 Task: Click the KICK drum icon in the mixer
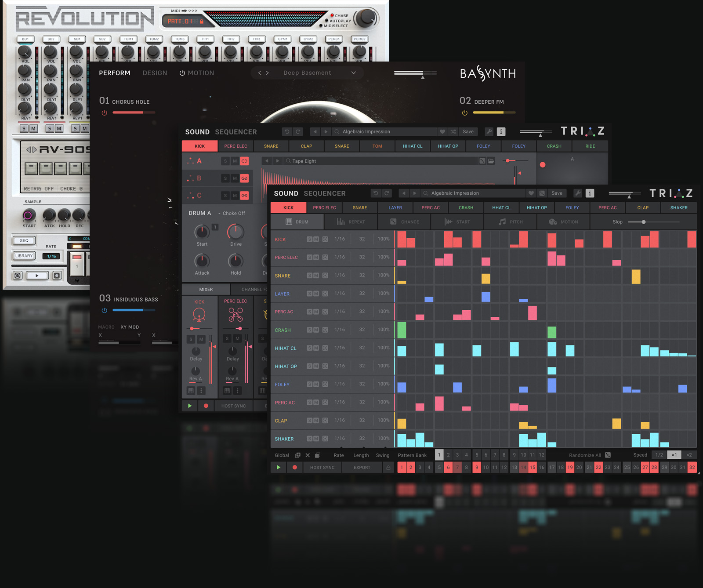pos(199,315)
